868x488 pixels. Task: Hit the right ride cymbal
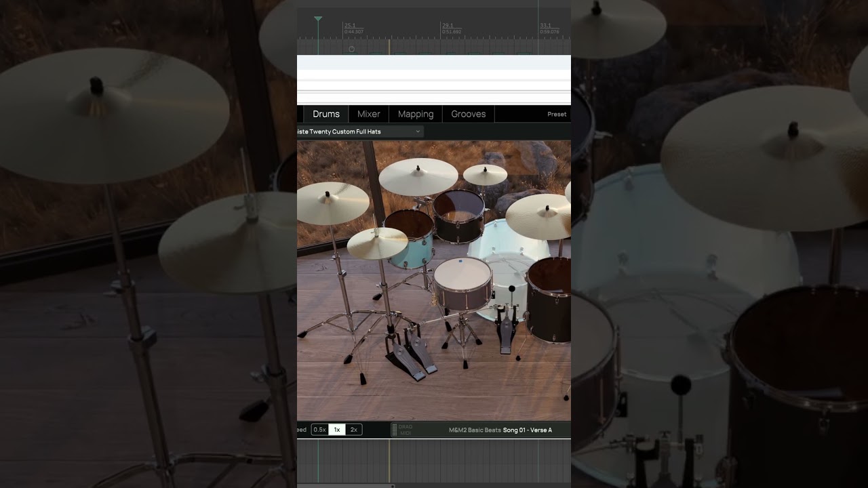tap(539, 216)
